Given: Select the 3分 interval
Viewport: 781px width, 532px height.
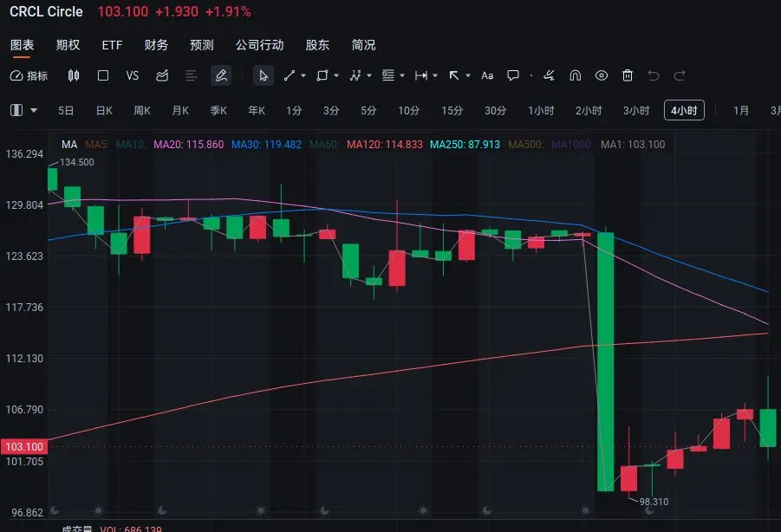Looking at the screenshot, I should (x=331, y=111).
